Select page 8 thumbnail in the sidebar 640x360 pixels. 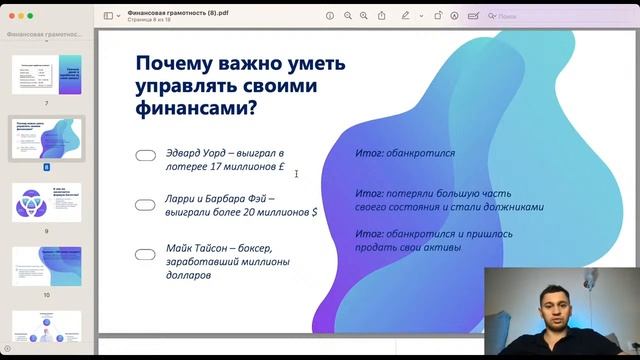[47, 139]
